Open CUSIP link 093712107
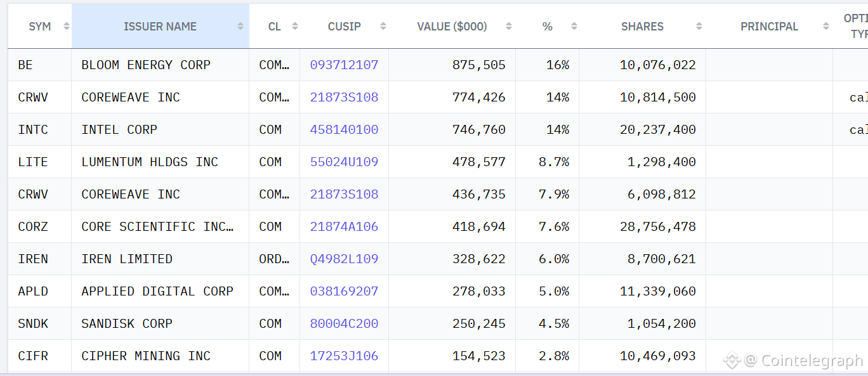The height and width of the screenshot is (376, 868). click(x=344, y=65)
